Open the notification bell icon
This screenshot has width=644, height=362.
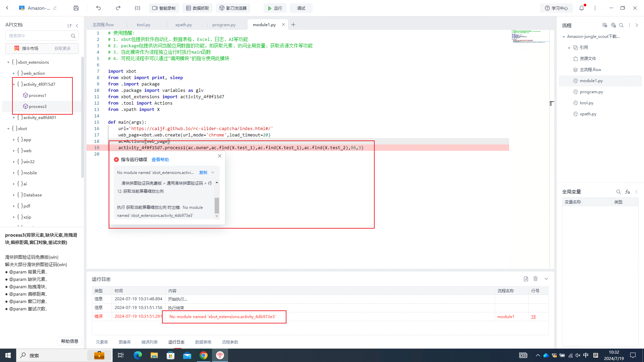tap(582, 8)
